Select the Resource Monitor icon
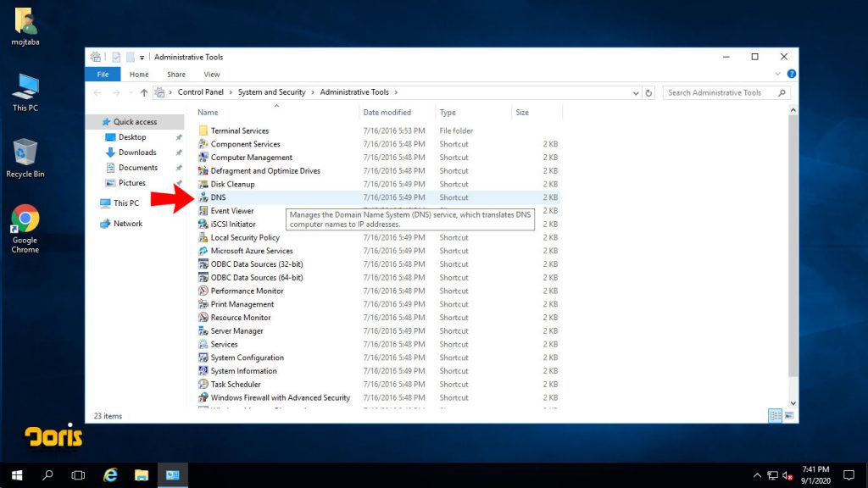This screenshot has height=488, width=868. tap(203, 318)
